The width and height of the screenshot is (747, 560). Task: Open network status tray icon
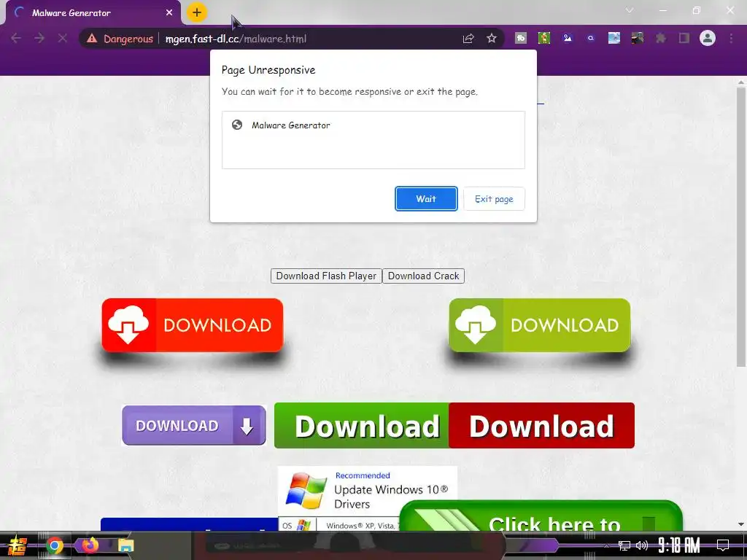624,545
